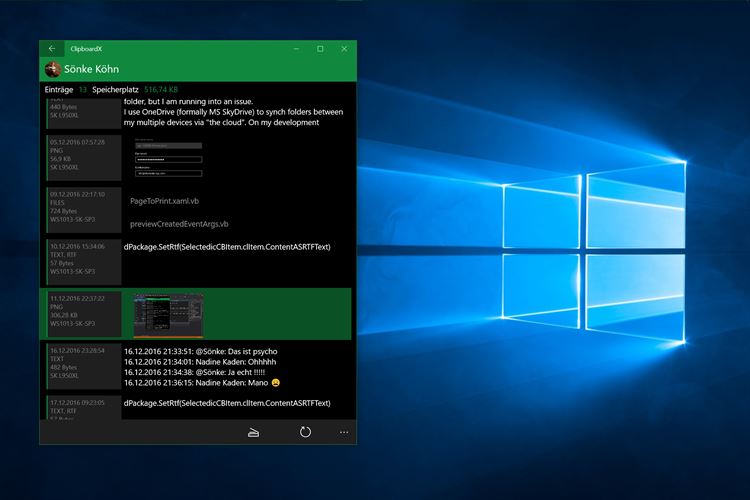Open the dark IDE screenshot thumbnail
Viewport: 750px width, 500px height.
[168, 316]
